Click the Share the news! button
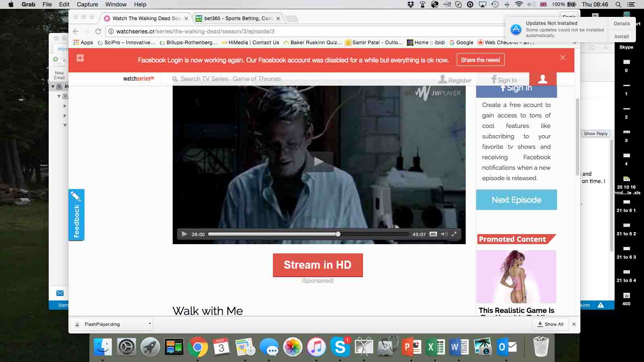The height and width of the screenshot is (362, 644). click(x=481, y=60)
